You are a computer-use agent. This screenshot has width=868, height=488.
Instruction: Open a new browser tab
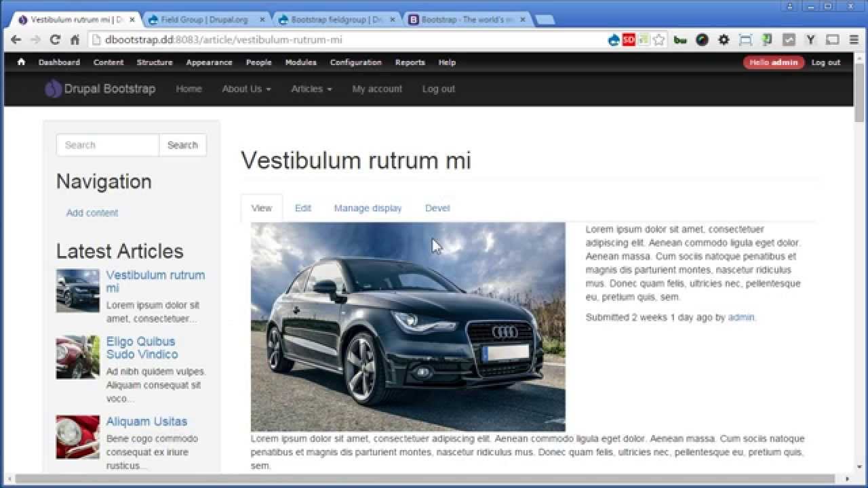point(545,20)
